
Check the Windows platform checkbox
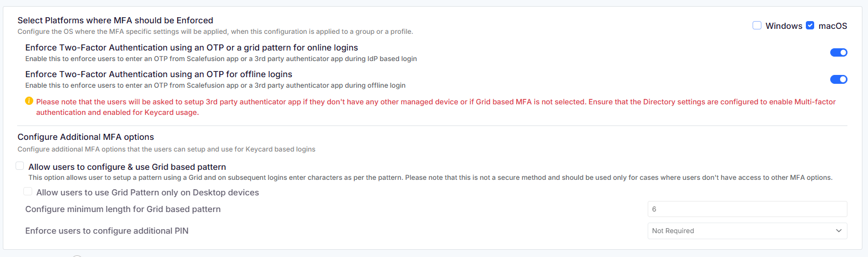(x=757, y=26)
